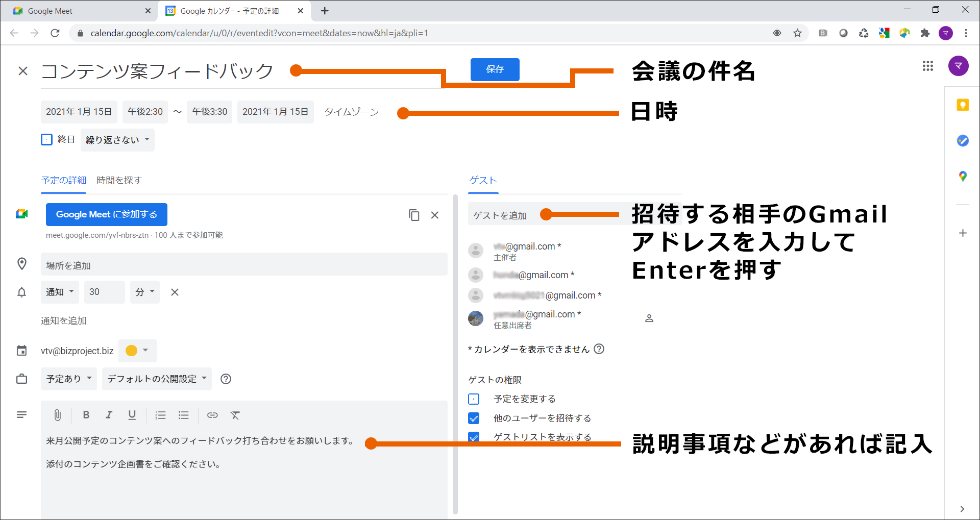Toggle ゲストリストを表示する checkbox
The width and height of the screenshot is (980, 520).
[x=474, y=437]
